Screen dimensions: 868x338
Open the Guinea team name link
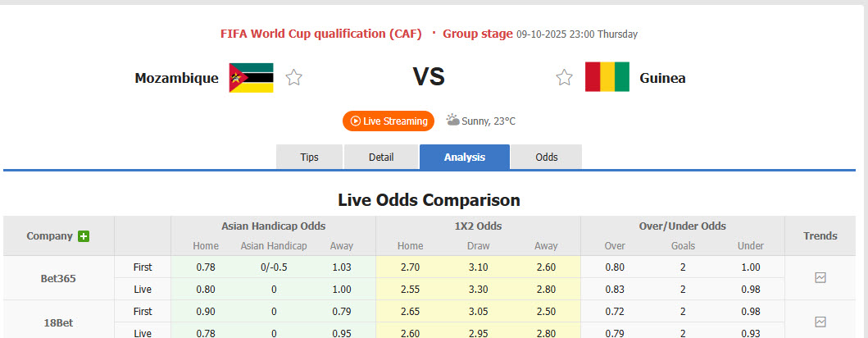[x=662, y=78]
